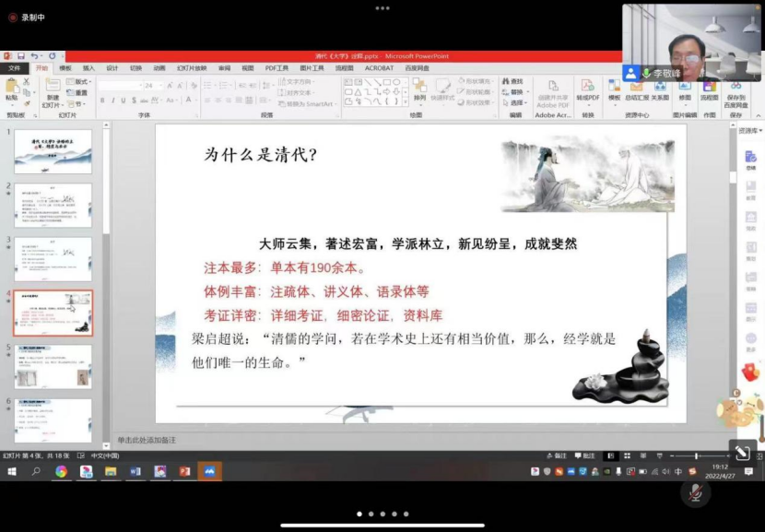
Task: Toggle strikethrough abc formatting
Action: tap(144, 100)
